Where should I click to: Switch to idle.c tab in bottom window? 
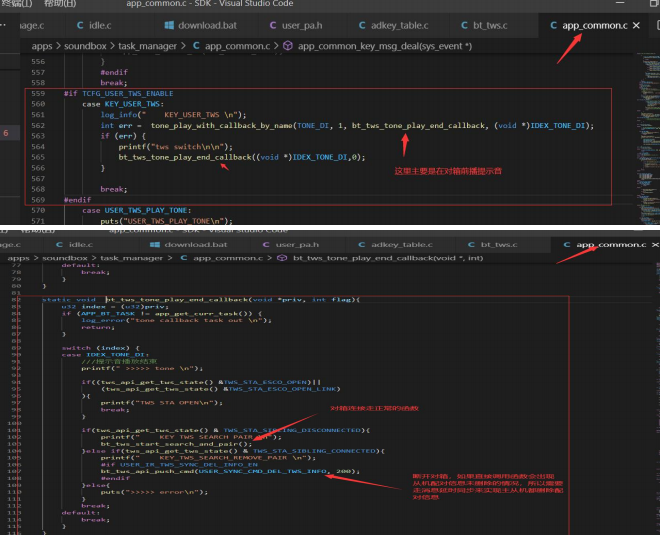coord(75,245)
